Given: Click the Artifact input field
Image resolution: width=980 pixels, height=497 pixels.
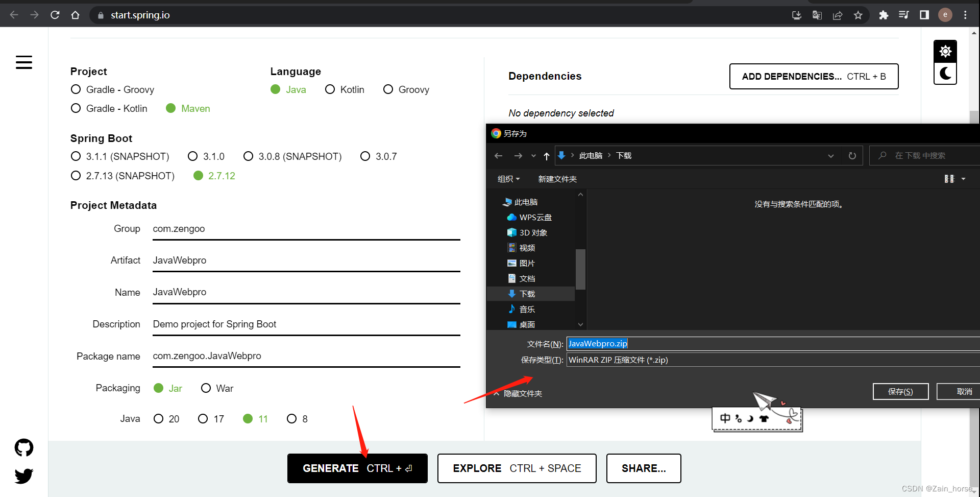Looking at the screenshot, I should click(306, 261).
